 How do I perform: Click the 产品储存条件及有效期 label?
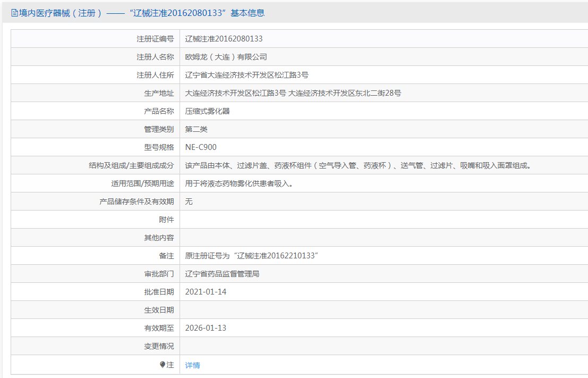(x=137, y=201)
